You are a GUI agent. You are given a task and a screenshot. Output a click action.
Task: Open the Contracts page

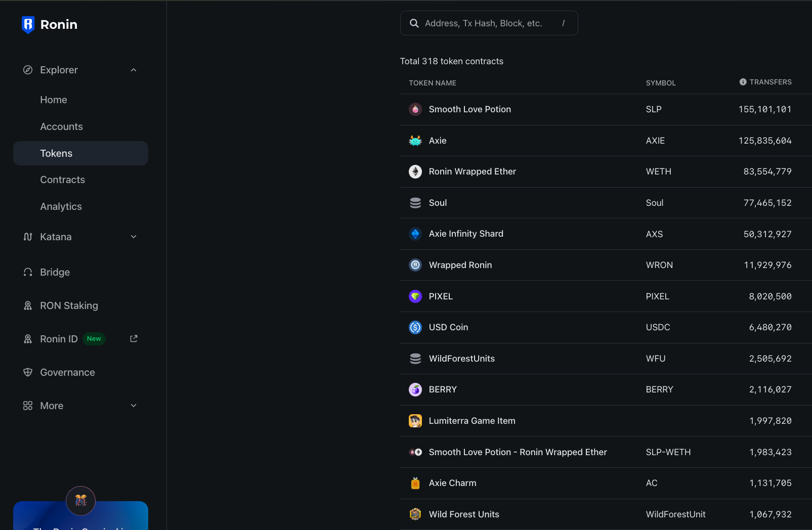tap(62, 180)
